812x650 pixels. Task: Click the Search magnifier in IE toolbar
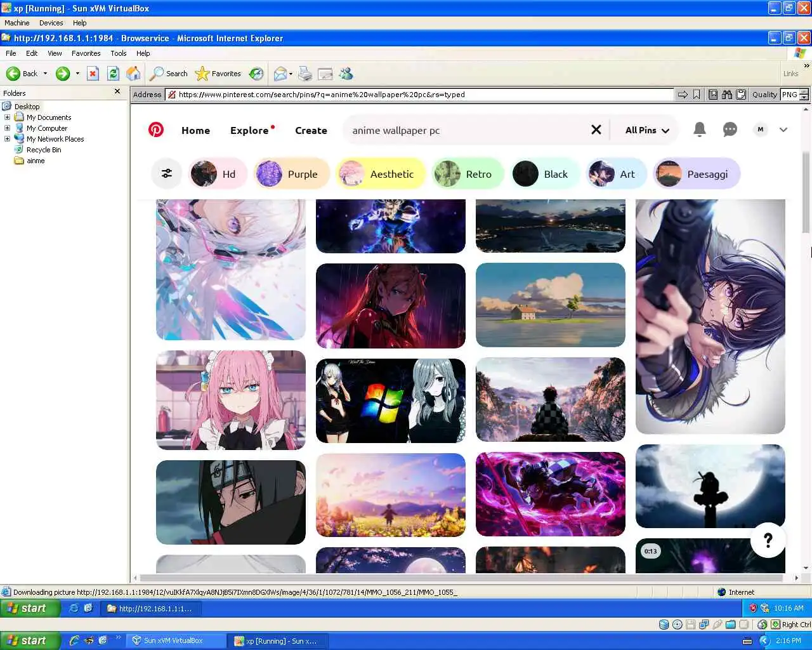(169, 74)
